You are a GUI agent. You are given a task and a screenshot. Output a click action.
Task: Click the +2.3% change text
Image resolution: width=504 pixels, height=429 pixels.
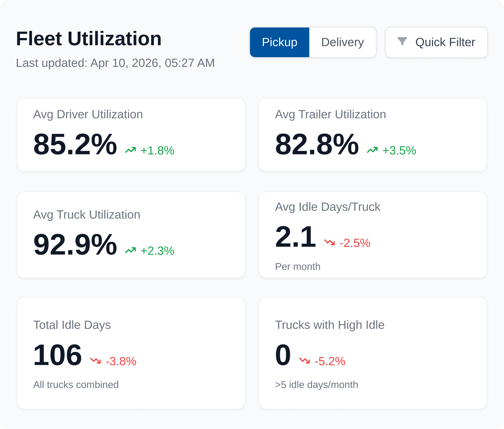157,251
